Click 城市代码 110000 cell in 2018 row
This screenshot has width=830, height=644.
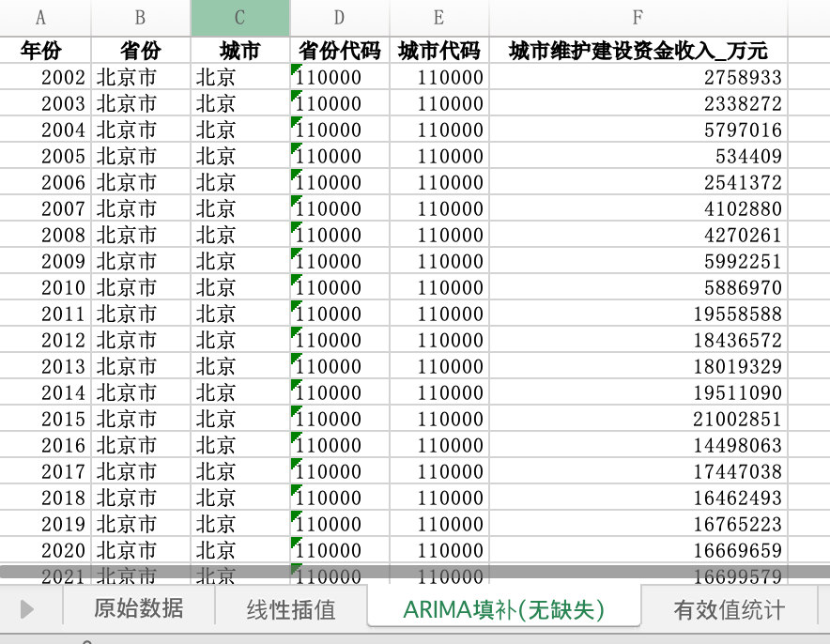(439, 498)
